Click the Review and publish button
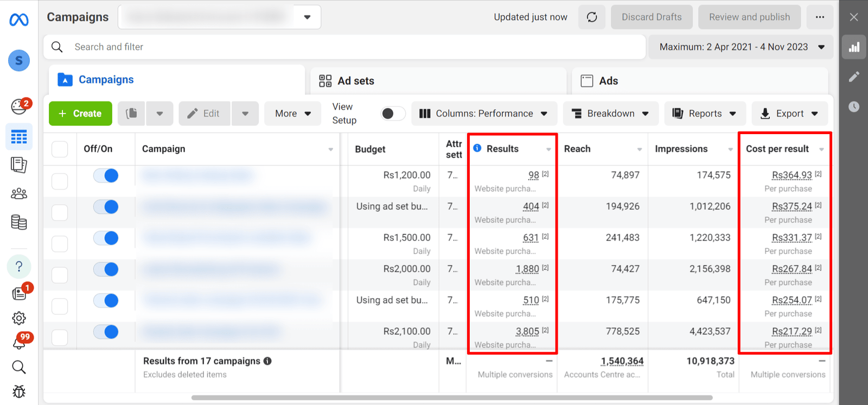This screenshot has width=868, height=405. click(749, 17)
